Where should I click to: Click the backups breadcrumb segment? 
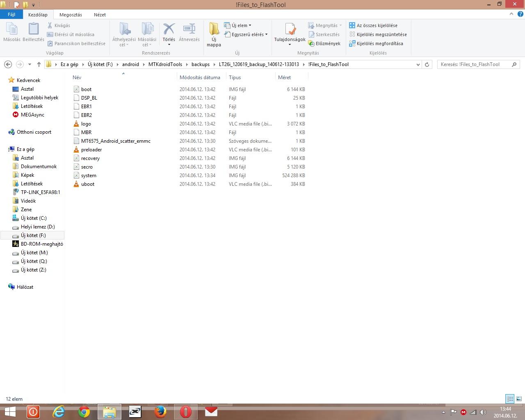point(201,64)
